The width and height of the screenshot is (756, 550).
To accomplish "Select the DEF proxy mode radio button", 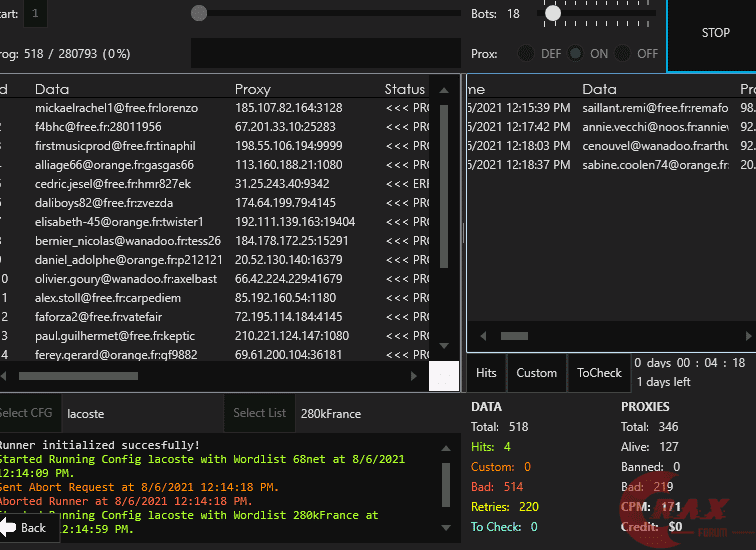I will [x=527, y=54].
